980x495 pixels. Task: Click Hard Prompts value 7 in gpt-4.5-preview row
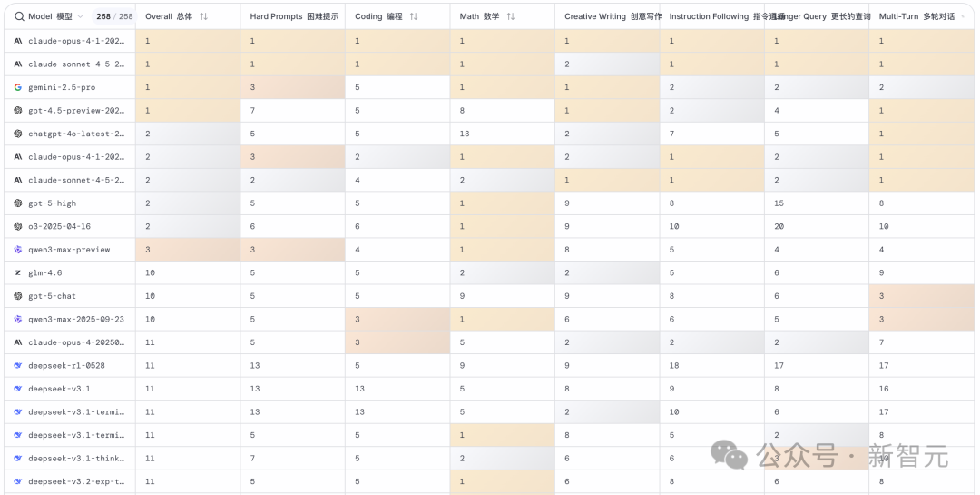[x=252, y=110]
